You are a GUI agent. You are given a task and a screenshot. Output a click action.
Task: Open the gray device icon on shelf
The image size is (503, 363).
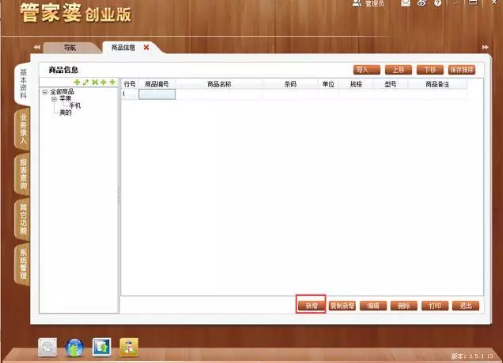coord(47,347)
